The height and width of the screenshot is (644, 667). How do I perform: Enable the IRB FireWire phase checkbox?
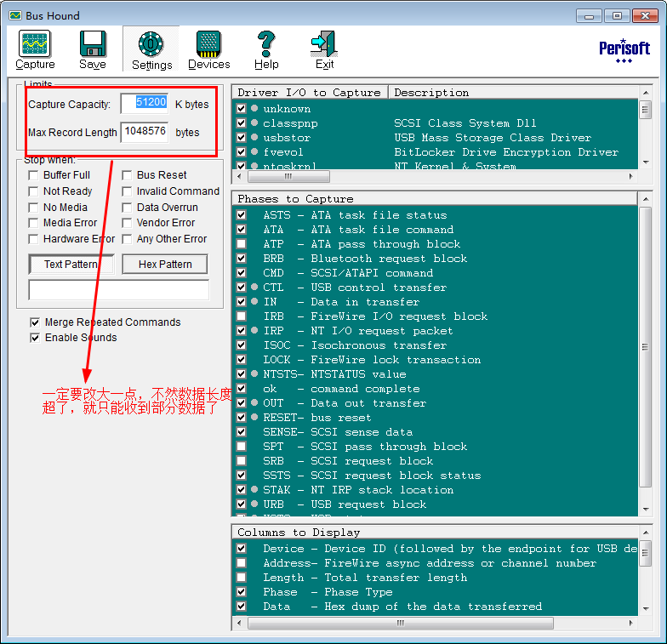tap(242, 316)
